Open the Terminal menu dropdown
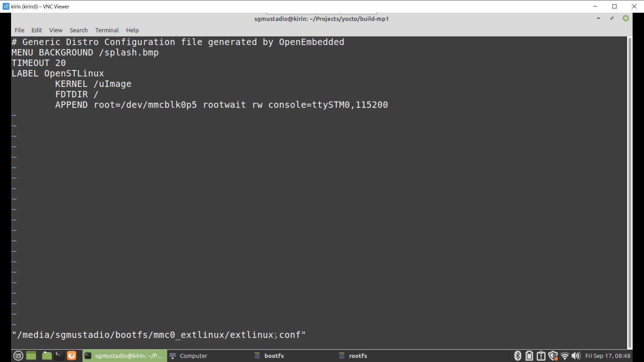This screenshot has width=644, height=362. pos(107,30)
